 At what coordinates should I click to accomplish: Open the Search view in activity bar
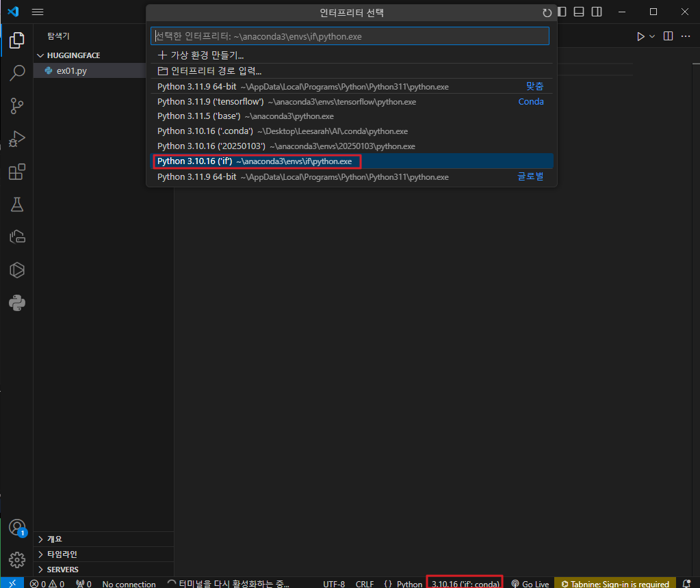[x=17, y=73]
